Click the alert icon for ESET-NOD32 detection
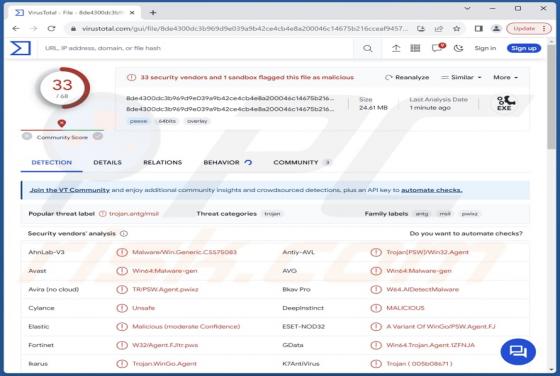 (x=376, y=326)
